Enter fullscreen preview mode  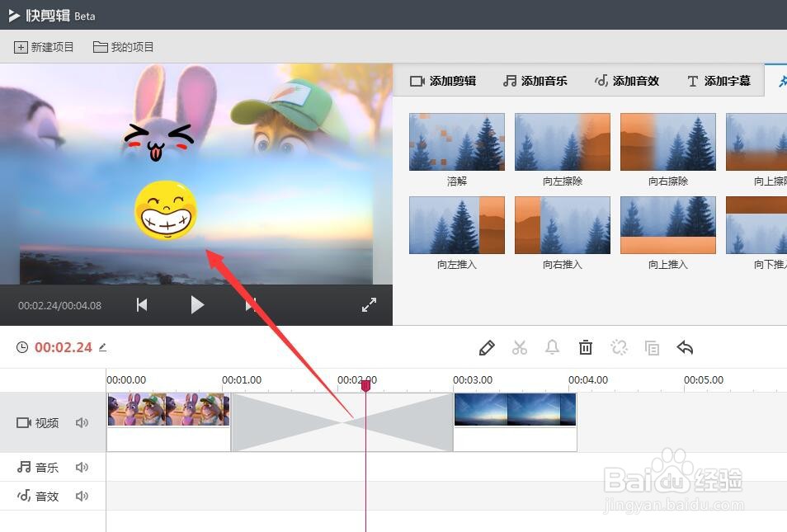point(369,304)
